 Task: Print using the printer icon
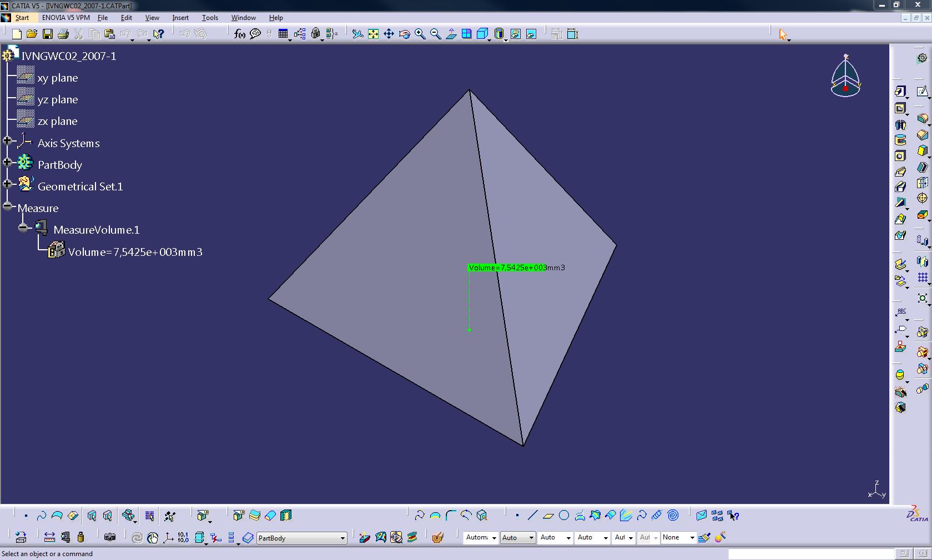coord(63,34)
